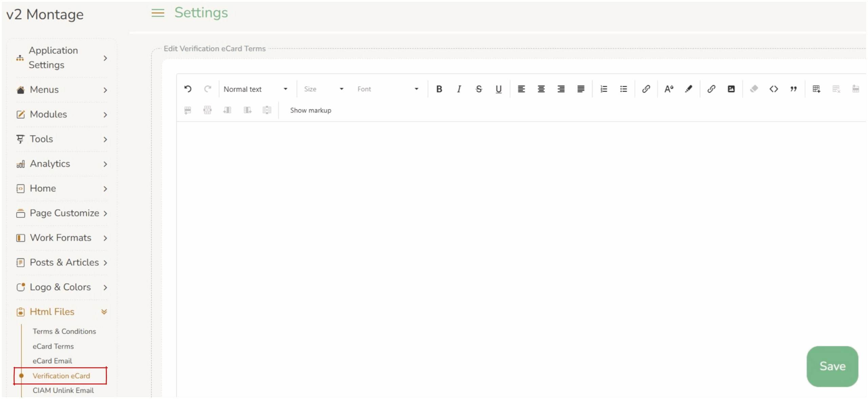Insert a bulleted list
Viewport: 868px width, 399px height.
tap(624, 89)
